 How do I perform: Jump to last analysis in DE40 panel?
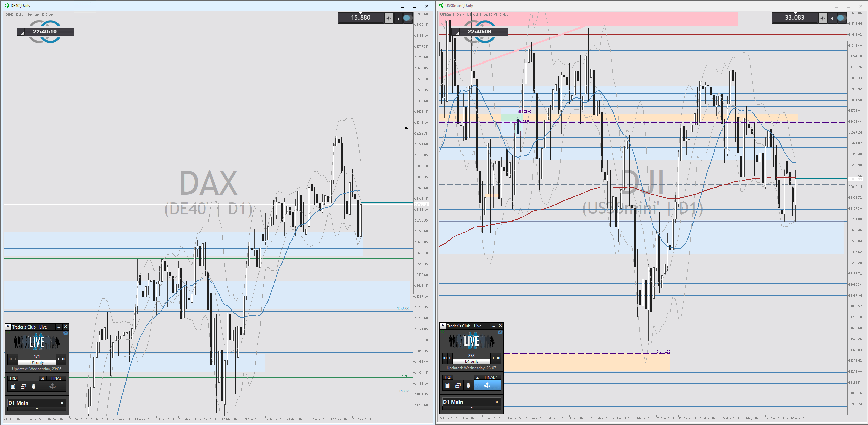pyautogui.click(x=64, y=359)
